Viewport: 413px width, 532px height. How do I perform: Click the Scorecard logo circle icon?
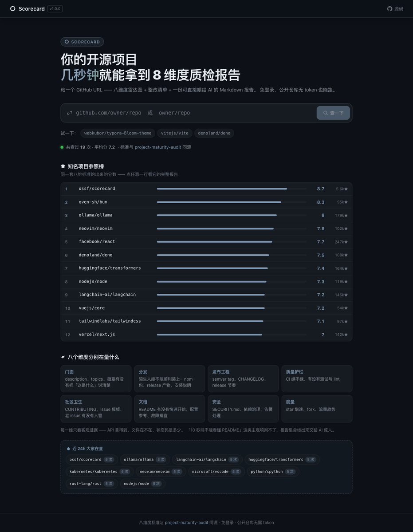point(12,9)
